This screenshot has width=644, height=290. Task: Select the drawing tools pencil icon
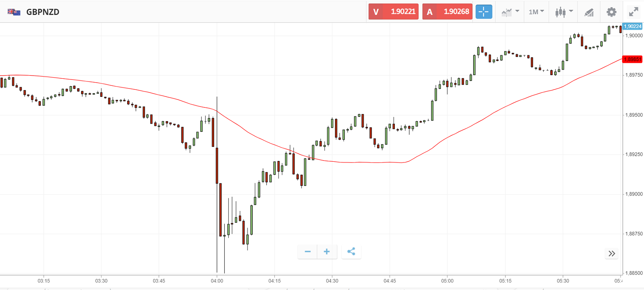point(589,12)
